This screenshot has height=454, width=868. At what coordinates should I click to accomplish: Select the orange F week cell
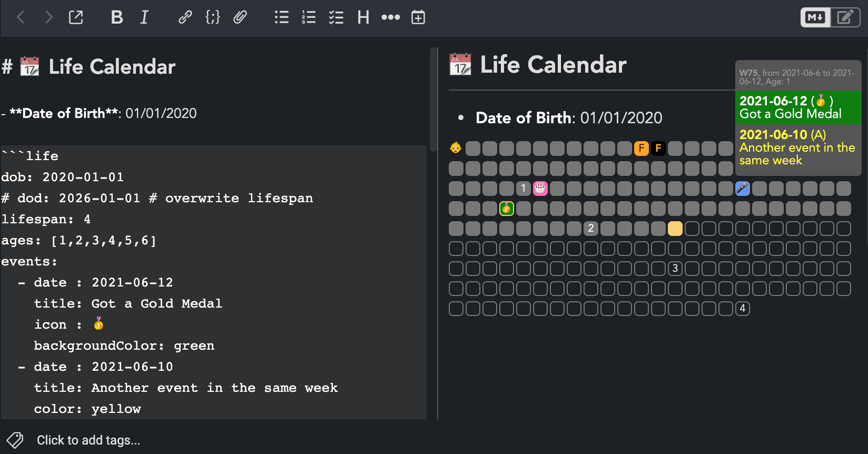point(641,148)
